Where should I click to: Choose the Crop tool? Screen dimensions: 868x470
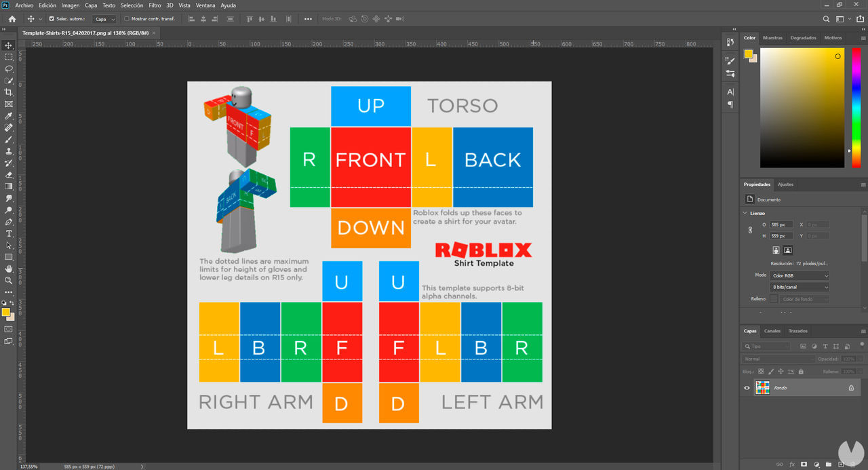8,92
